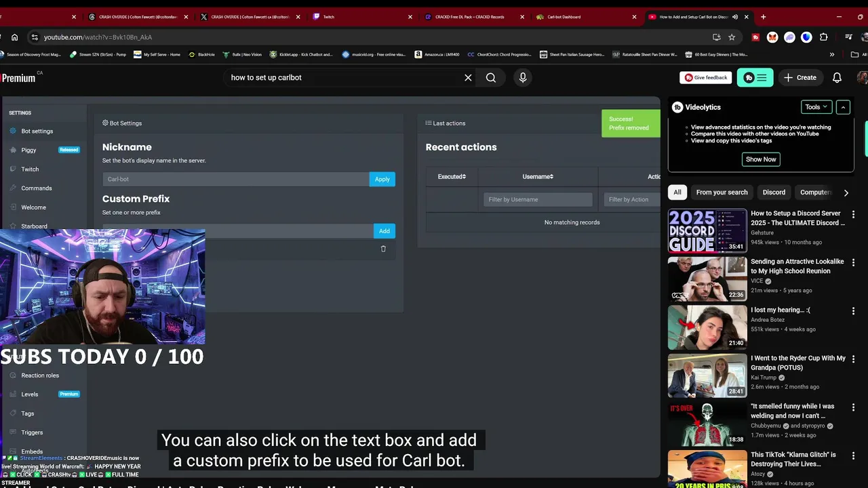Switch to CRACKD Free DL Pack tab
This screenshot has width=868, height=488.
point(475,17)
